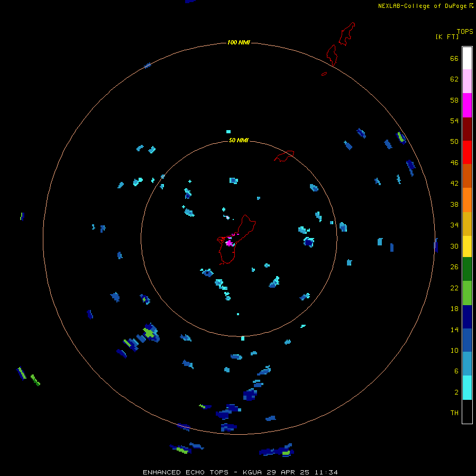Screen dimensions: 476x476
Task: Select the 18 scale label
Action: coord(454,309)
